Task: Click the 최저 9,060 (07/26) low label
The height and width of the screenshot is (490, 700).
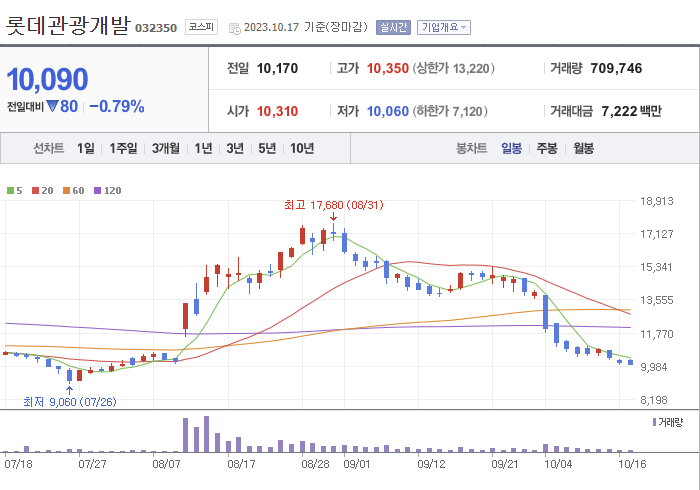Action: 70,402
